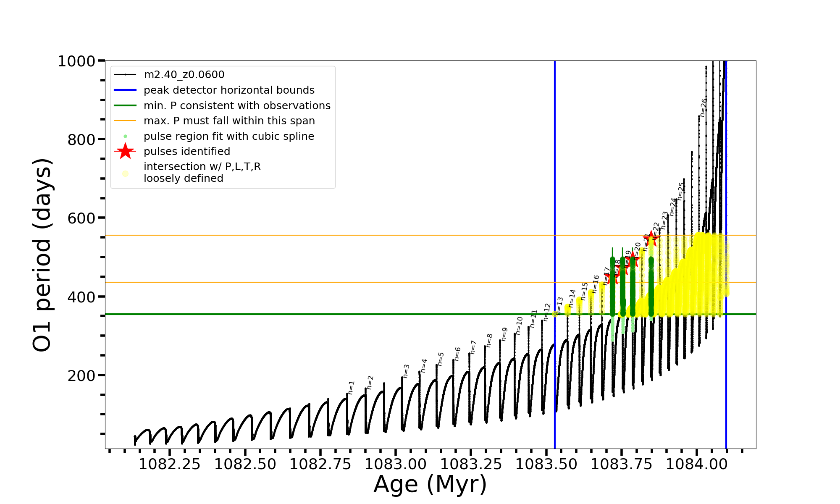Screen dimensions: 840x504
Task: Click the green line legend swatch
Action: click(x=125, y=105)
